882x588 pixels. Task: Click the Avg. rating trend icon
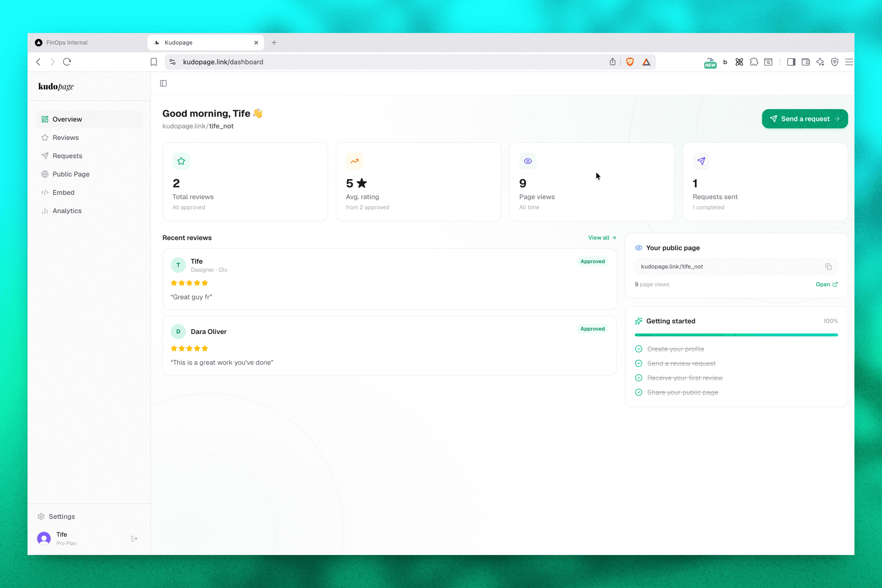(354, 161)
